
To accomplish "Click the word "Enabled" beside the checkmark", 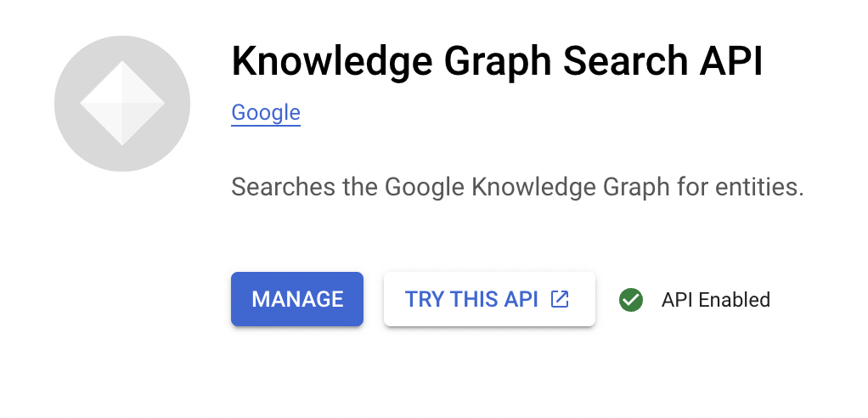I will tap(734, 300).
